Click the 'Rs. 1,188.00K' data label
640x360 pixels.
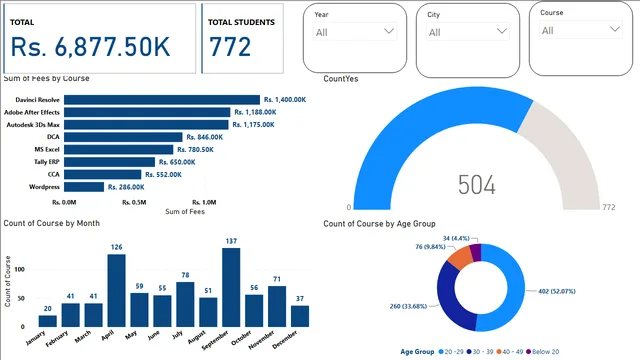(256, 112)
